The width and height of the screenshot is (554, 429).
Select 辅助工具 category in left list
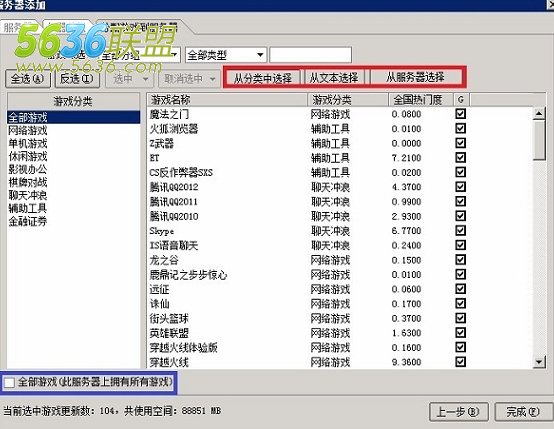tap(73, 208)
